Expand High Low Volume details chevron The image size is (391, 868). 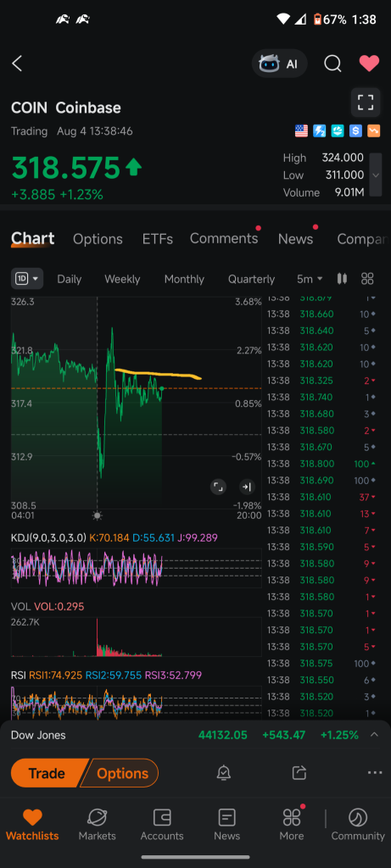[x=376, y=175]
